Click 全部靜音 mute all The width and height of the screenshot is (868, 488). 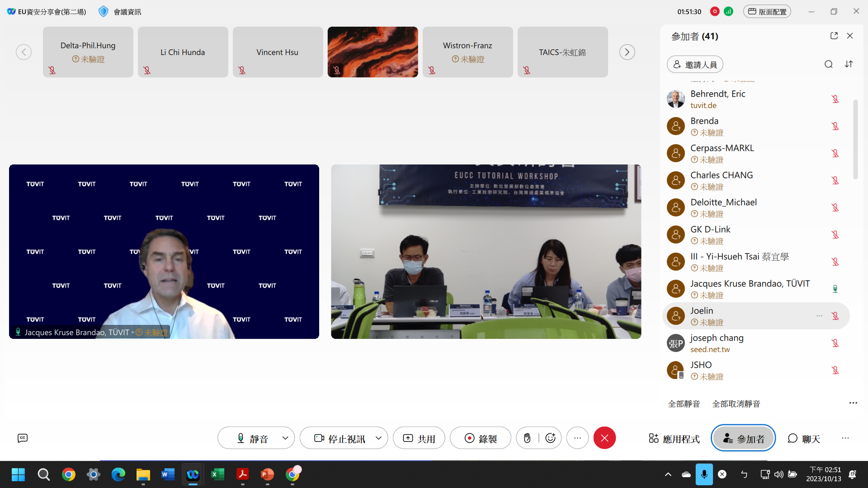[x=684, y=404]
